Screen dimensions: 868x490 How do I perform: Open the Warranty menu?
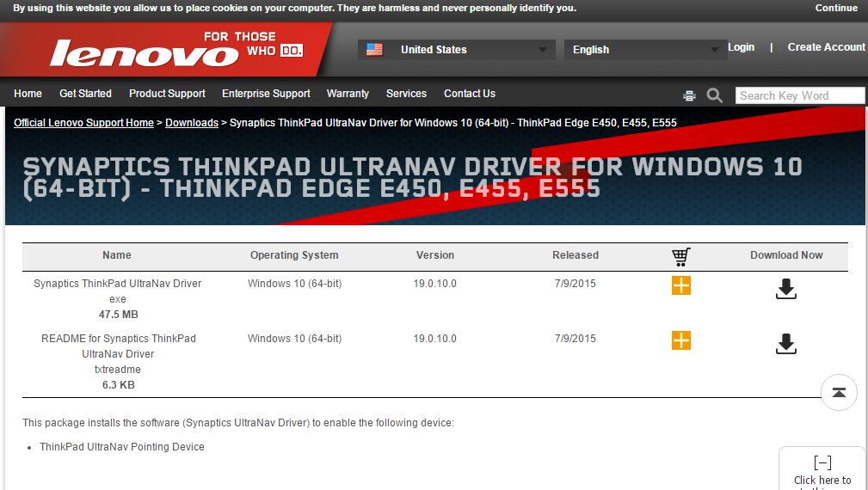click(348, 94)
